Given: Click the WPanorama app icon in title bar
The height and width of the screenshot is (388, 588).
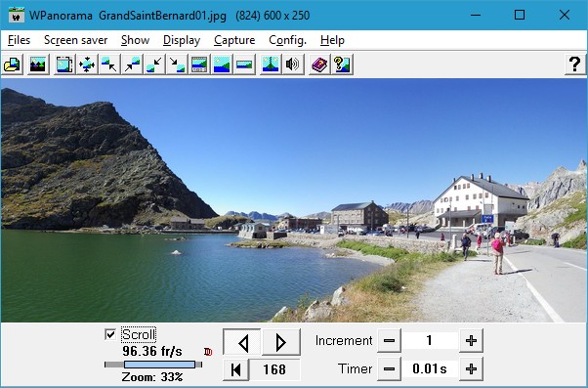Looking at the screenshot, I should coord(16,16).
